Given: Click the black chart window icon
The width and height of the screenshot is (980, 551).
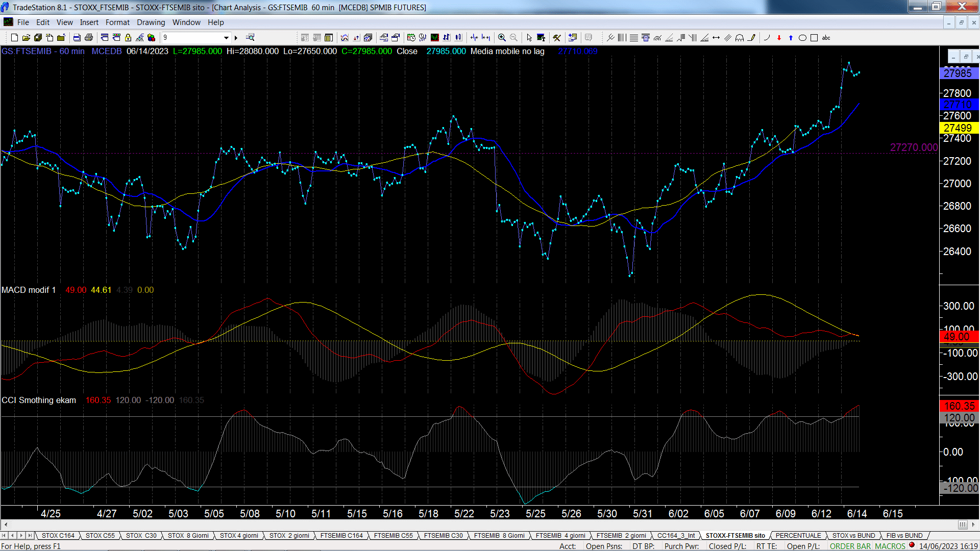Looking at the screenshot, I should tap(434, 37).
